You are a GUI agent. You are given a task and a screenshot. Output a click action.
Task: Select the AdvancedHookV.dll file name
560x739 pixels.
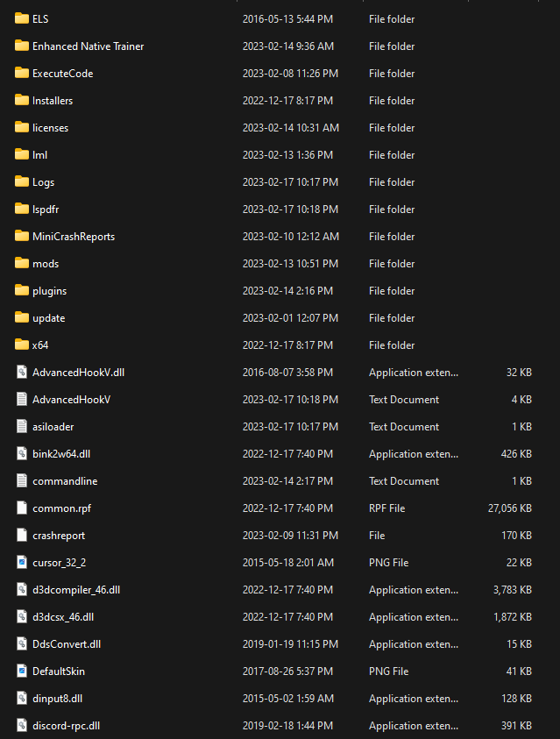[79, 373]
